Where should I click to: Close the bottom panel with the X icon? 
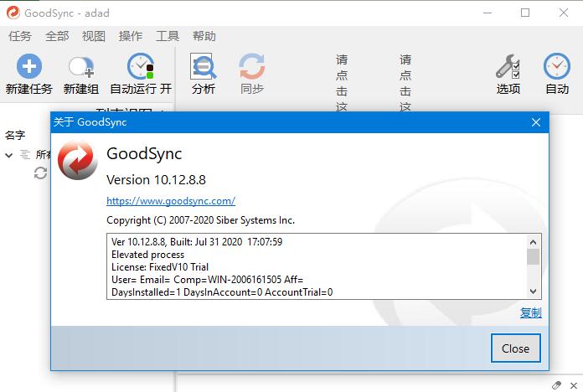(x=574, y=385)
